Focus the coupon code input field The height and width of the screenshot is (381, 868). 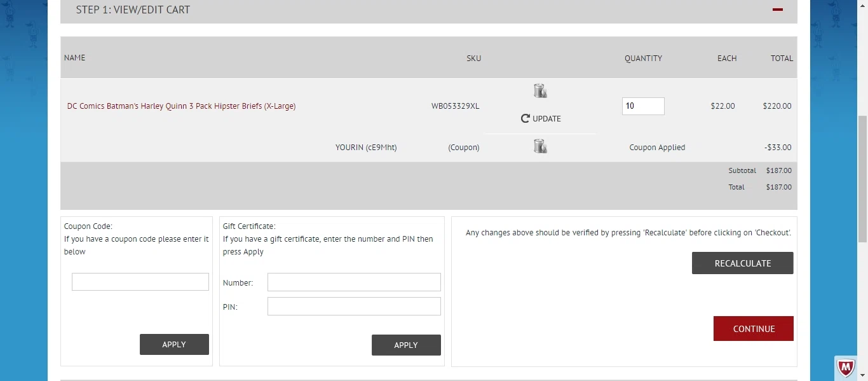[x=140, y=282]
